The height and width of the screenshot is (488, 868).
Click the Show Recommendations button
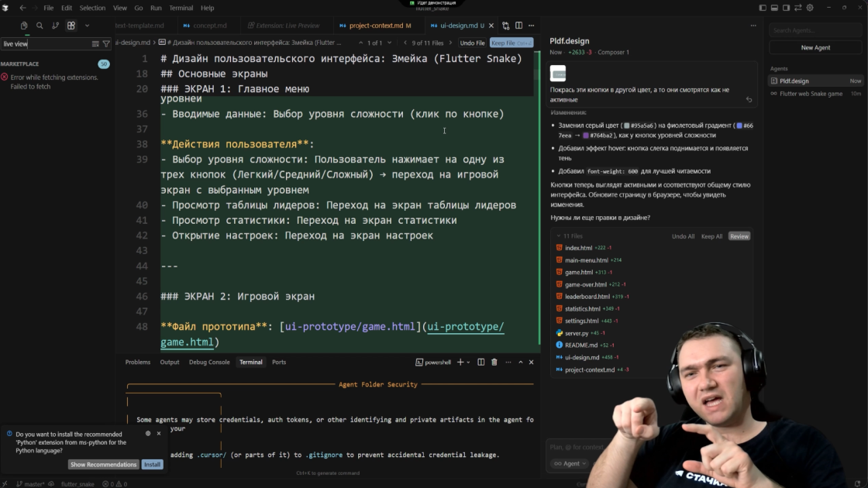[104, 465]
